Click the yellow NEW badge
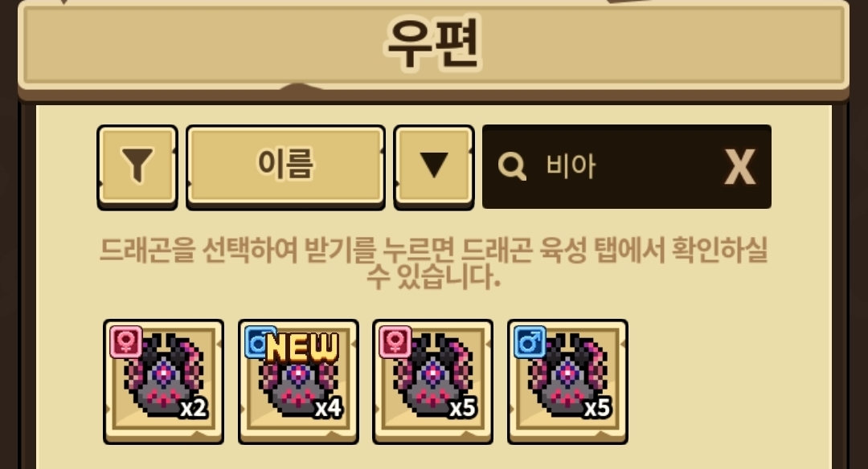 pos(302,349)
